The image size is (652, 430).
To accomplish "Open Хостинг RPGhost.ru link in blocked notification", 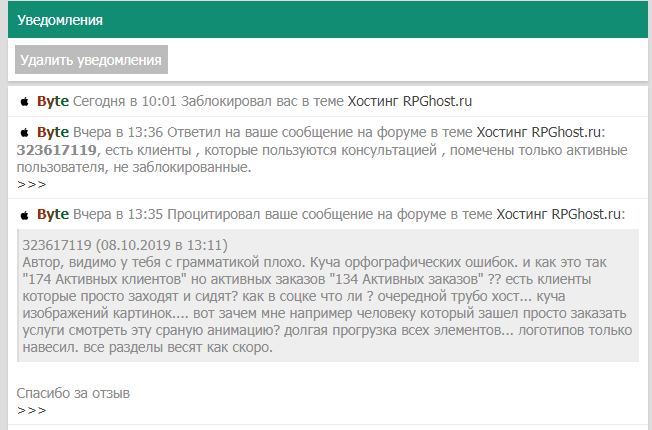I will coord(410,101).
